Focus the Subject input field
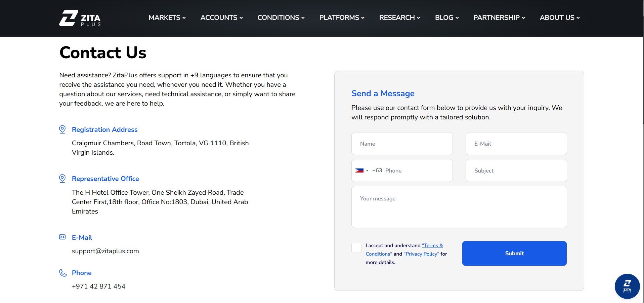The image size is (644, 303). (x=516, y=171)
